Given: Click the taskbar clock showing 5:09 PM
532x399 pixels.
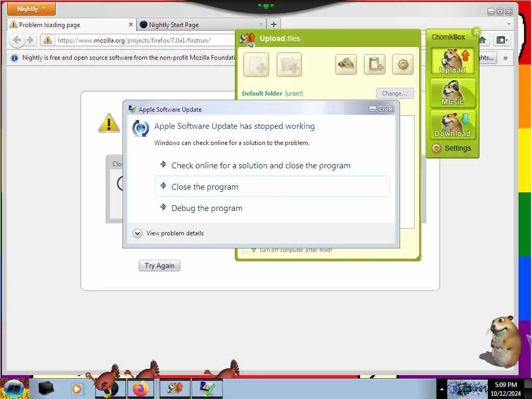Looking at the screenshot, I should point(506,389).
